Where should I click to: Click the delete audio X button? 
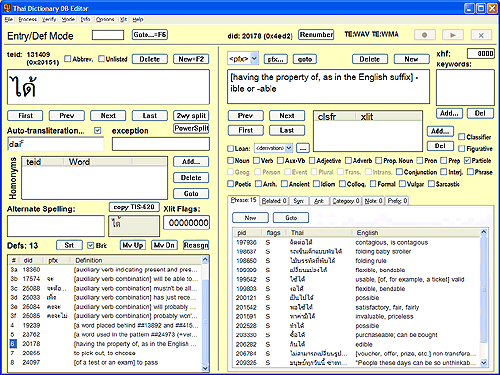(481, 35)
